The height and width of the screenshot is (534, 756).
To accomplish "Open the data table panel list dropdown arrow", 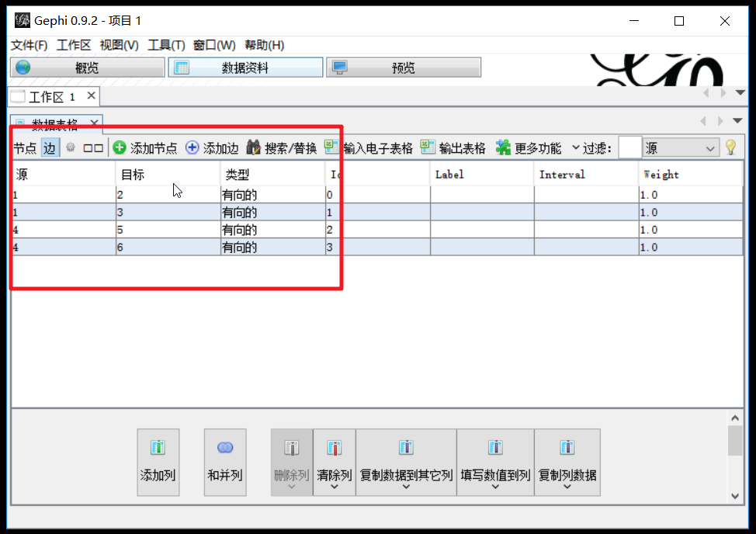I will click(x=737, y=120).
